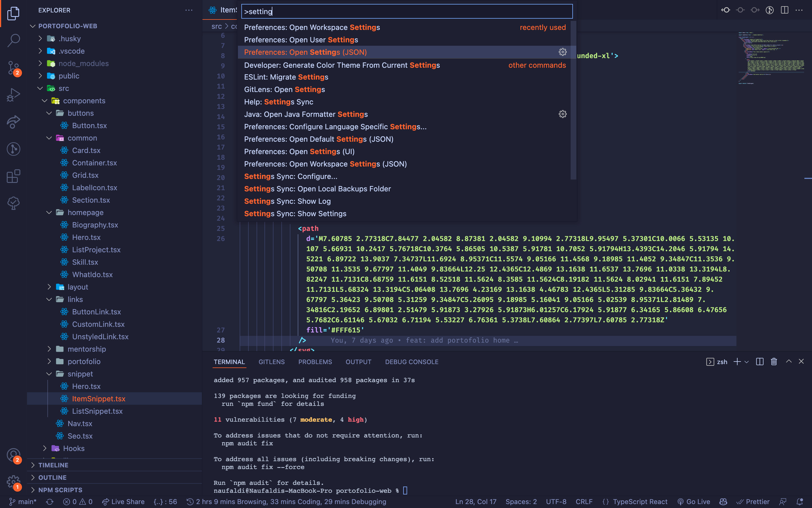Image resolution: width=812 pixels, height=508 pixels.
Task: Open the Extensions view icon
Action: (x=14, y=176)
